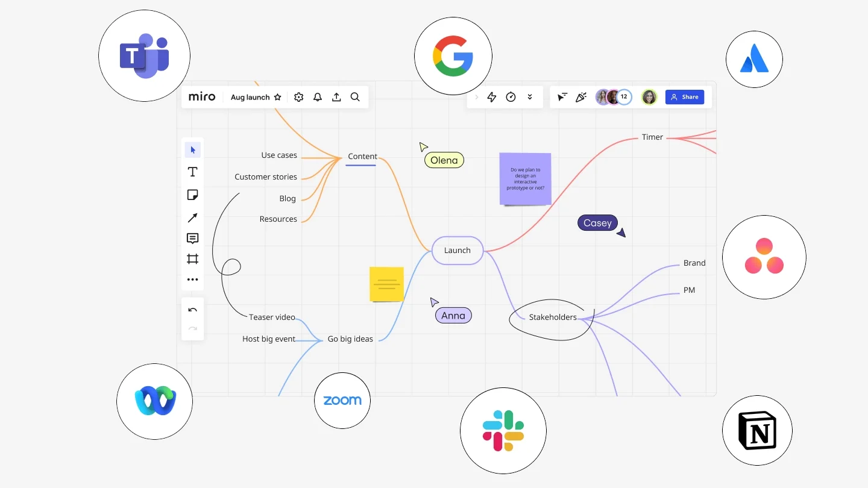Viewport: 868px width, 488px height.
Task: Click the Aug launch board title
Action: [250, 97]
